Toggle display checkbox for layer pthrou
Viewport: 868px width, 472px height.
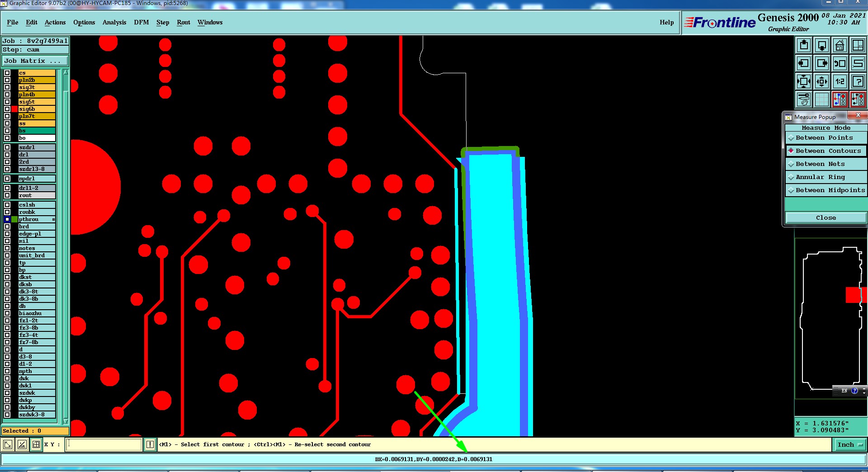(7, 219)
